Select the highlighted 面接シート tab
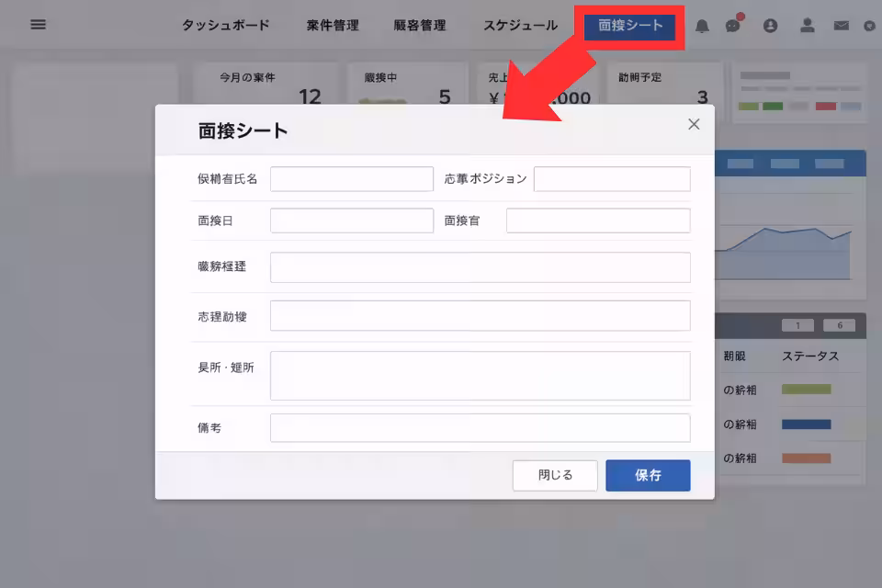882x588 pixels. [x=631, y=27]
